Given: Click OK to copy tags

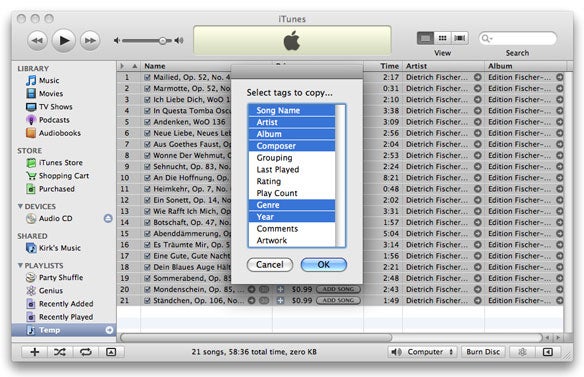Looking at the screenshot, I should (324, 265).
